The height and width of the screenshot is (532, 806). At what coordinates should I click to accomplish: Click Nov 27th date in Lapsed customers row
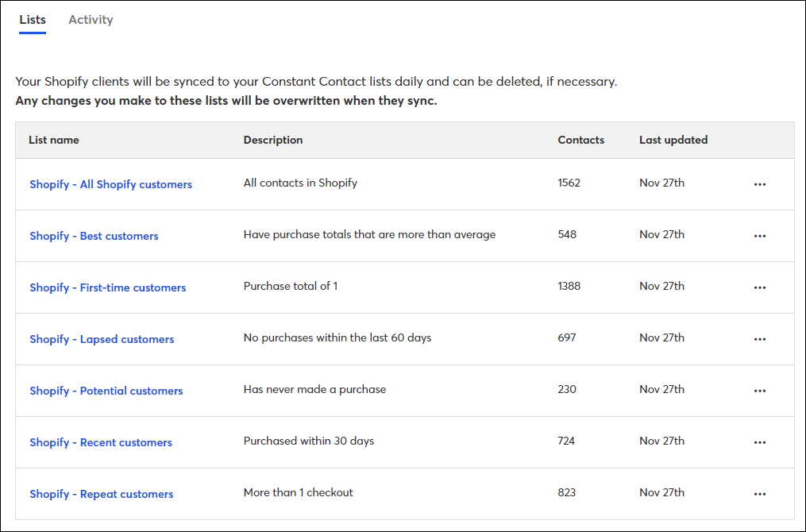(x=662, y=337)
